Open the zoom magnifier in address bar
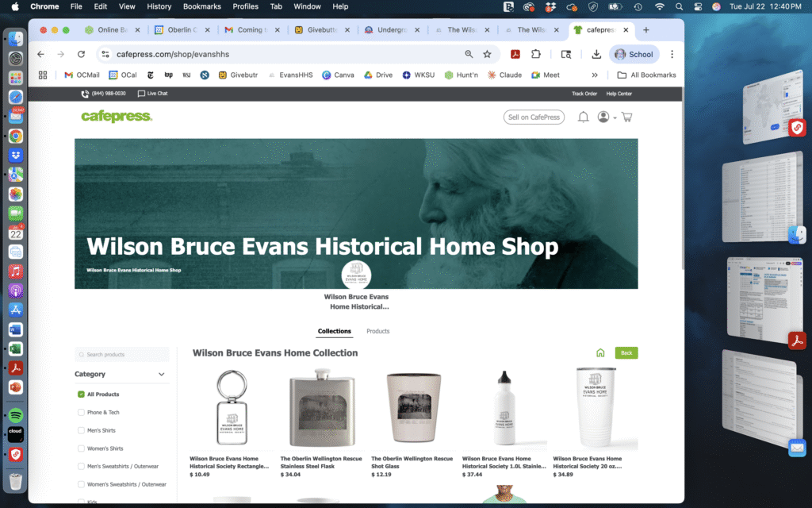Viewport: 812px width, 508px height. coord(469,55)
